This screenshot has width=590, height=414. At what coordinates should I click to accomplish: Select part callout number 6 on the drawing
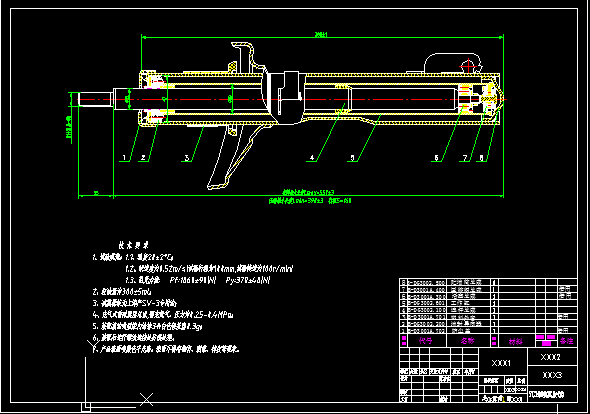coord(436,158)
